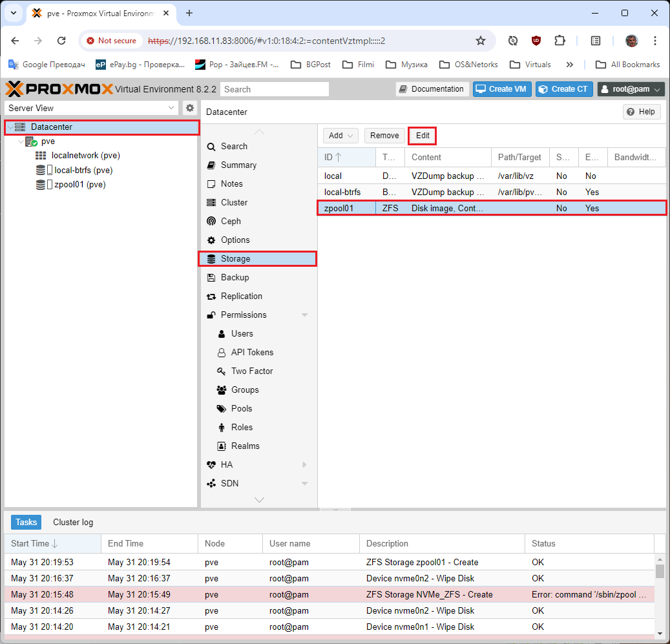Click the Remove storage button
Image resolution: width=670 pixels, height=644 pixels.
click(384, 136)
